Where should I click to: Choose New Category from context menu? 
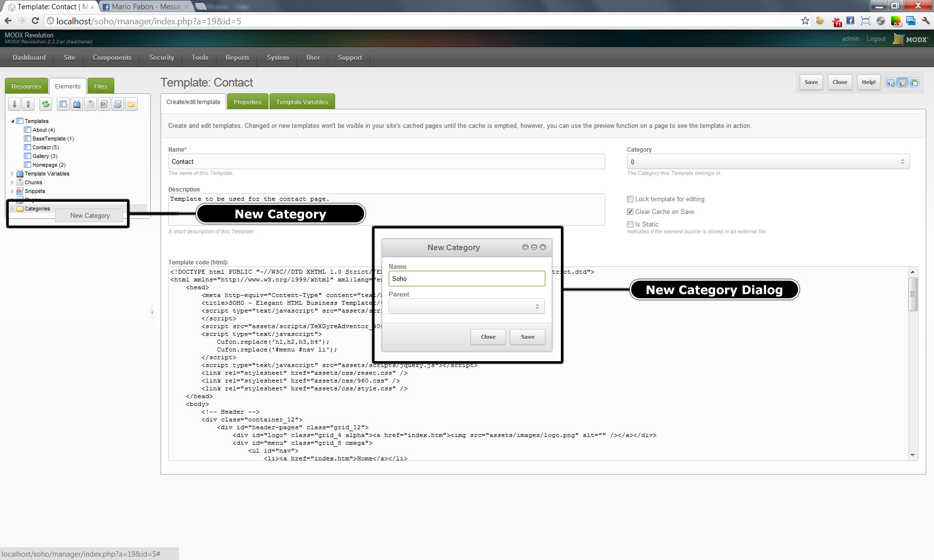point(90,215)
